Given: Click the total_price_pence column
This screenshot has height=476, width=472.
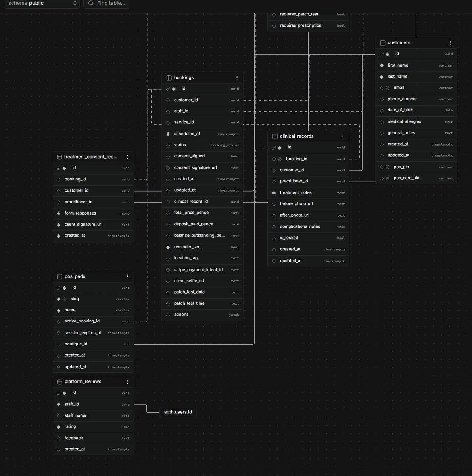Looking at the screenshot, I should pos(202,213).
